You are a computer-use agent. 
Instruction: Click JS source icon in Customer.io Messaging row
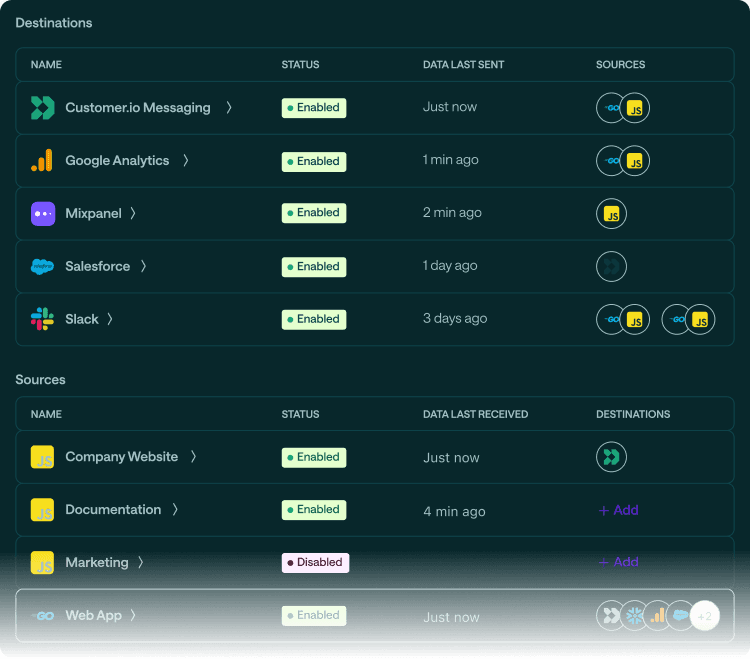(634, 108)
